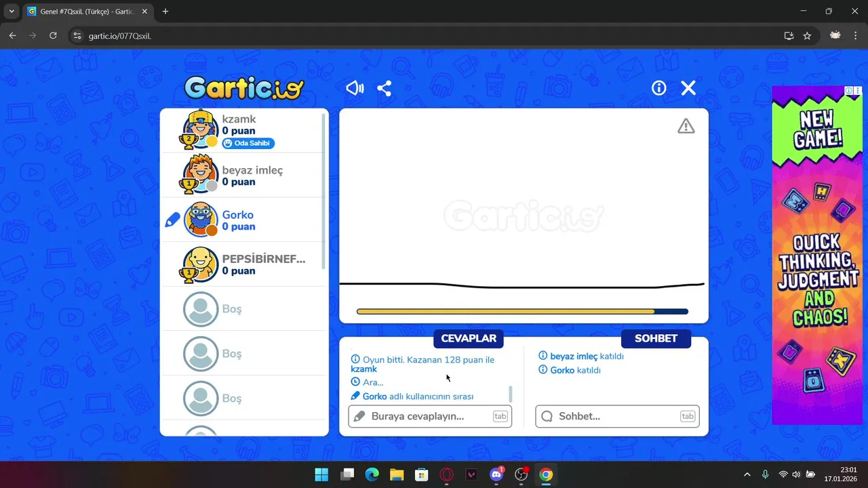The height and width of the screenshot is (488, 868).
Task: Click the player name kzamk
Action: point(239,119)
